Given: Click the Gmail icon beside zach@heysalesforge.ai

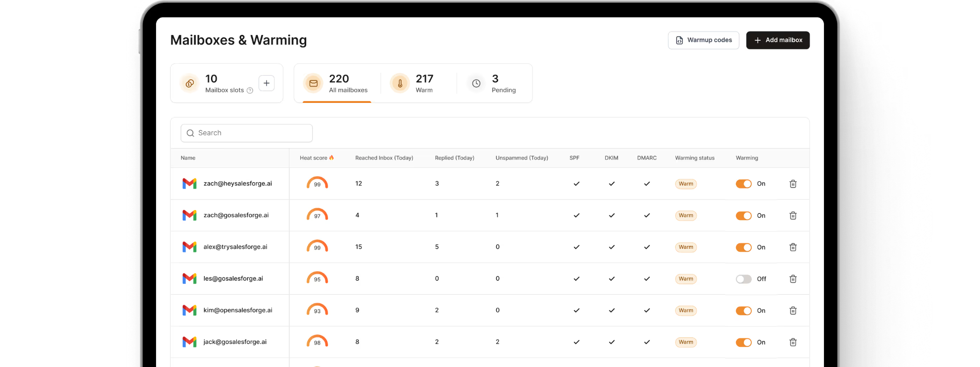Looking at the screenshot, I should [189, 184].
